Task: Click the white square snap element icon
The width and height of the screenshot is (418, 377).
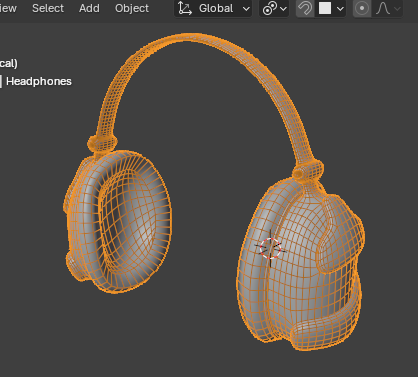Action: [325, 8]
